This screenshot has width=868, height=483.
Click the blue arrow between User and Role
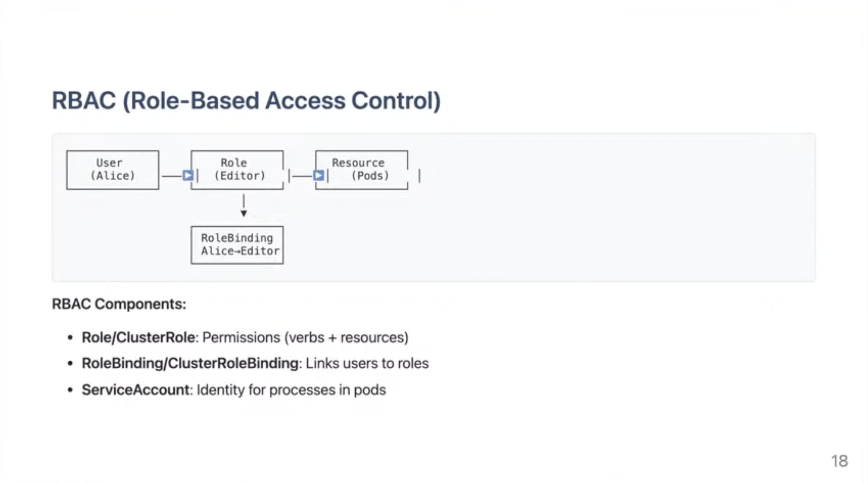(x=188, y=176)
